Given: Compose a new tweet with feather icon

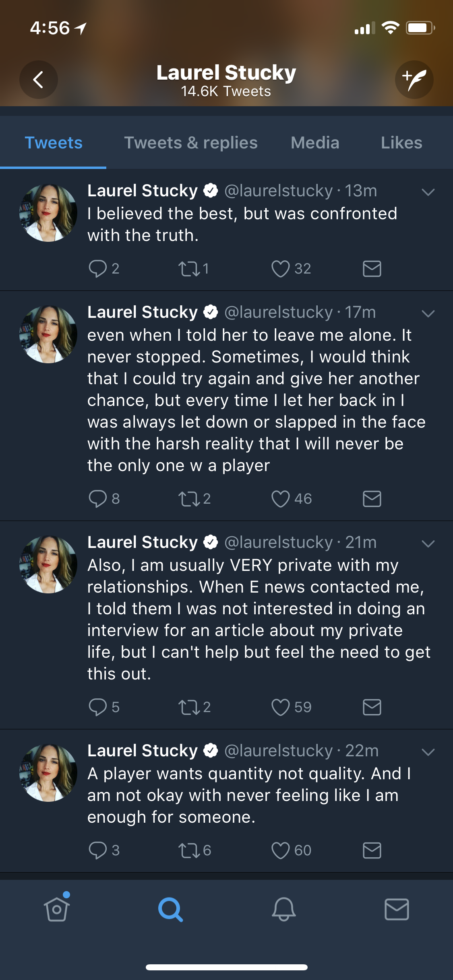Looking at the screenshot, I should 414,80.
